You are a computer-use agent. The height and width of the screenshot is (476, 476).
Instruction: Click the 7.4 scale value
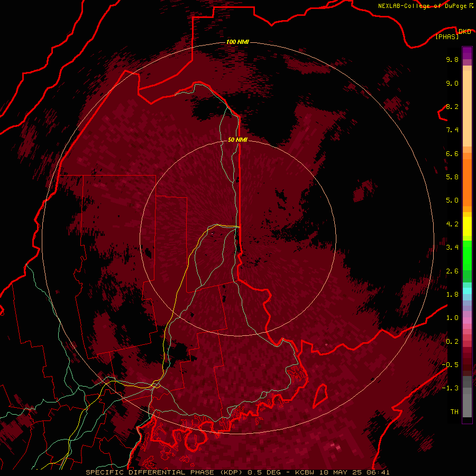[x=452, y=130]
